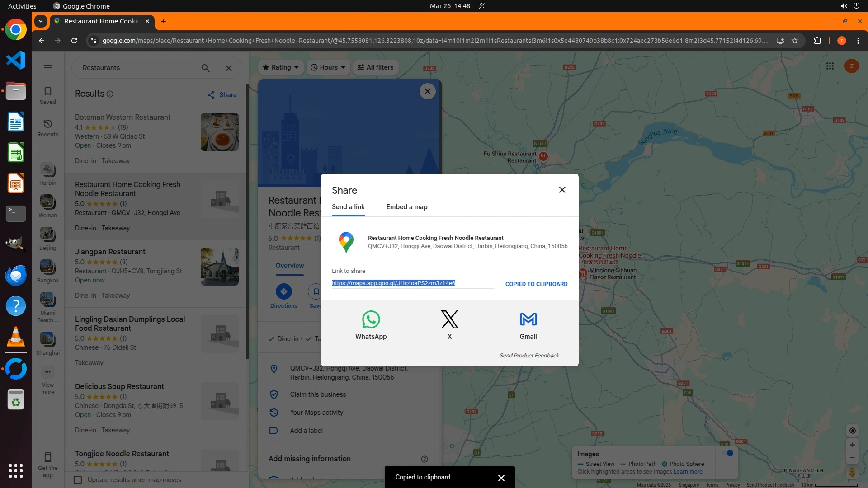Open Recents in the sidebar
The width and height of the screenshot is (868, 488).
47,127
